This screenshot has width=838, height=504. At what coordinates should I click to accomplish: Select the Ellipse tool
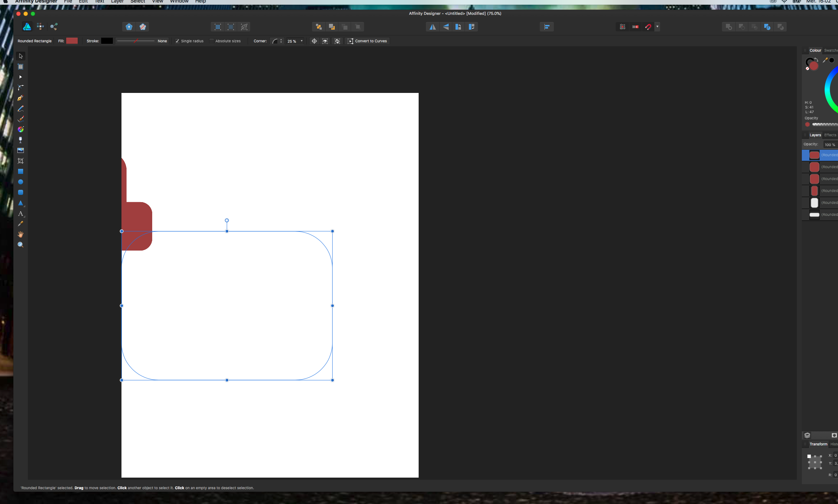pyautogui.click(x=21, y=182)
